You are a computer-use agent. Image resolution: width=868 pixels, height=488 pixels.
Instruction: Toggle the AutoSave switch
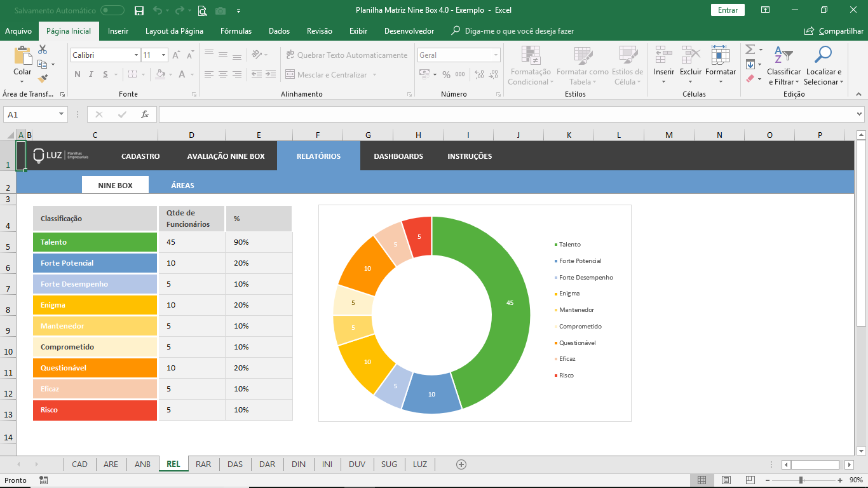(112, 10)
